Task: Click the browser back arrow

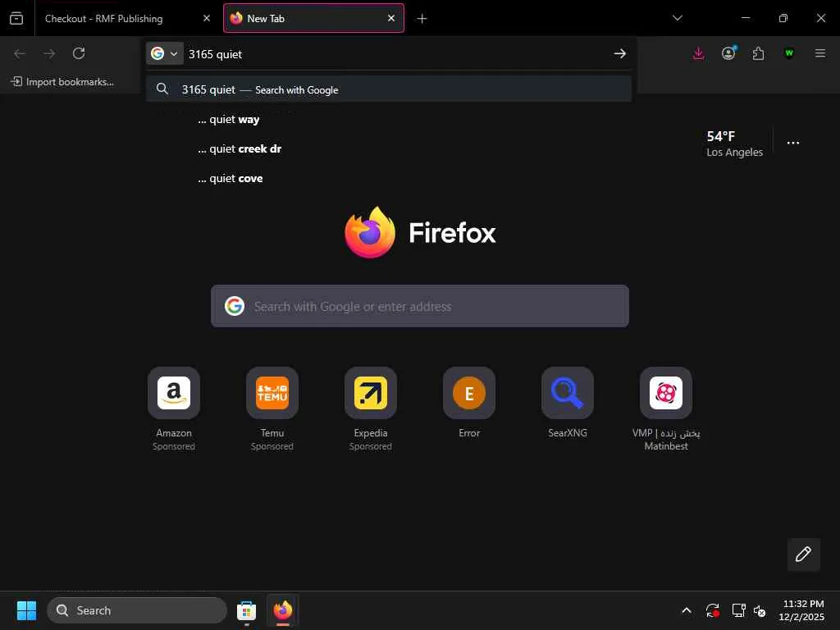Action: (20, 53)
